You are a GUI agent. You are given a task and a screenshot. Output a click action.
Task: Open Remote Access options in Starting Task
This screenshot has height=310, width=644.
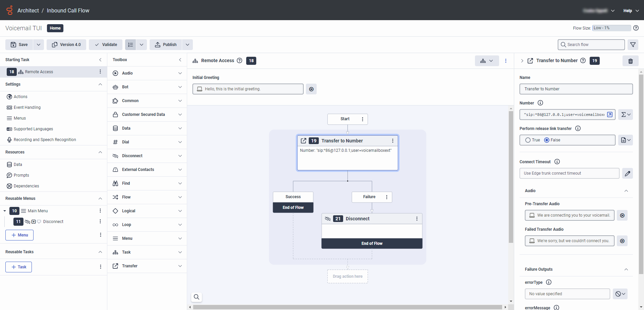pyautogui.click(x=100, y=72)
